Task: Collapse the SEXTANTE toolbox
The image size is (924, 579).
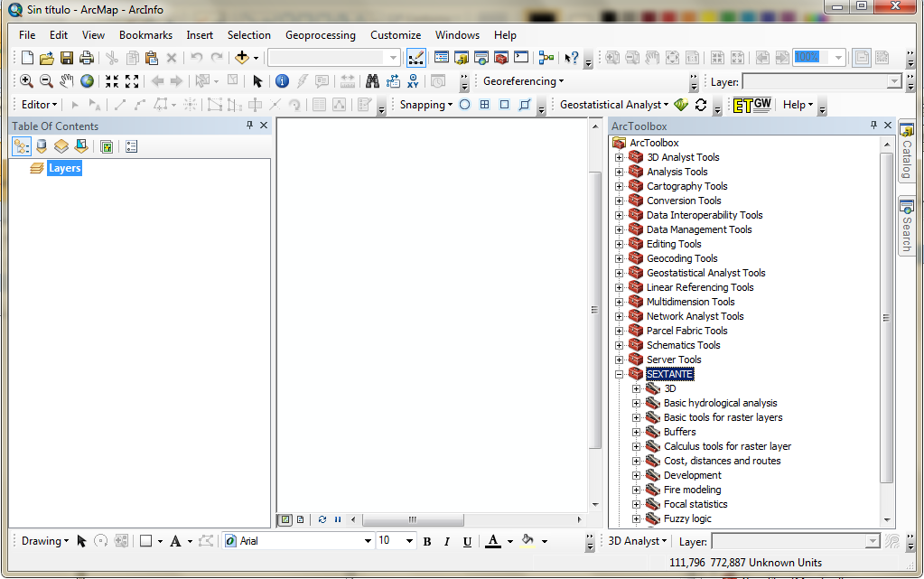Action: pos(619,374)
